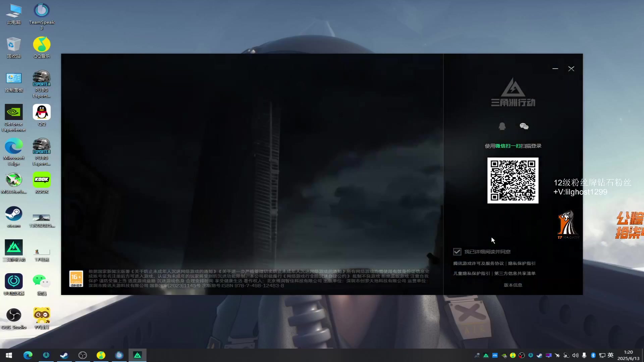The width and height of the screenshot is (644, 362).
Task: Switch to UU加速器 in the taskbar
Action: pyautogui.click(x=46, y=355)
